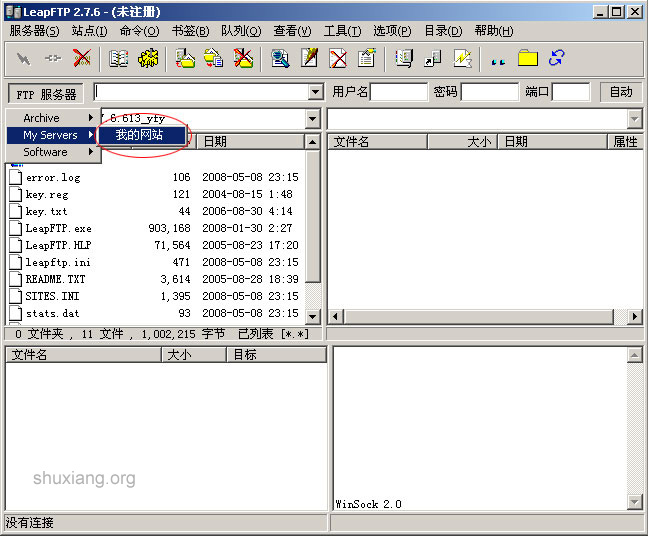Click the shortcut arrow toolbar icon

click(433, 59)
